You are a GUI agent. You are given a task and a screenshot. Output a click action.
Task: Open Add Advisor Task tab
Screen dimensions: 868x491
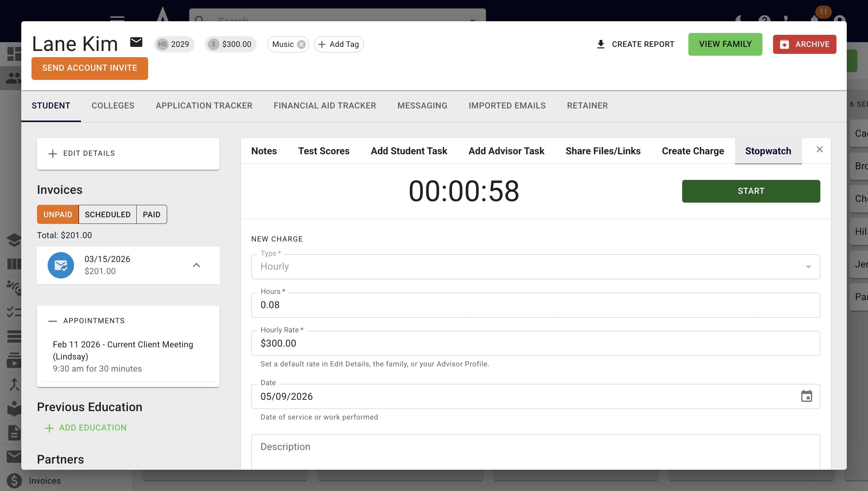pos(506,151)
